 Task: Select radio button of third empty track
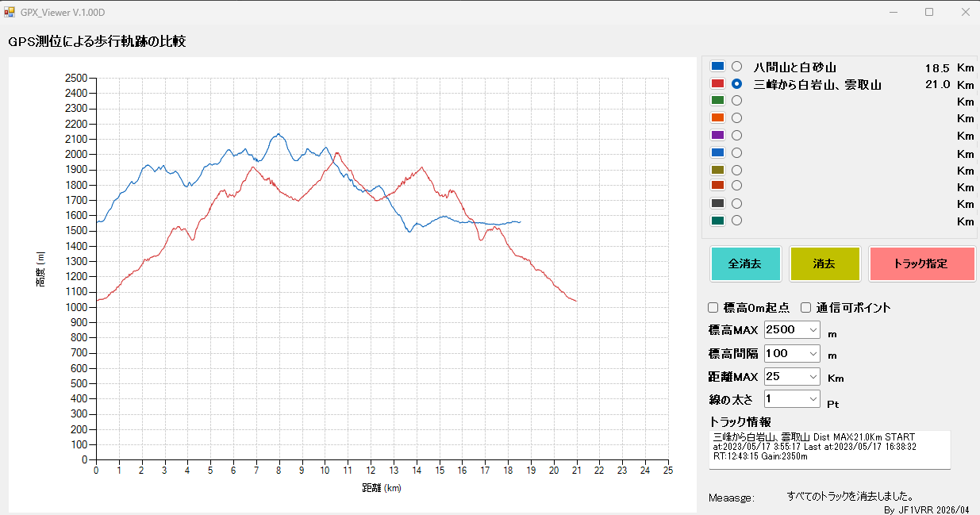coord(736,135)
